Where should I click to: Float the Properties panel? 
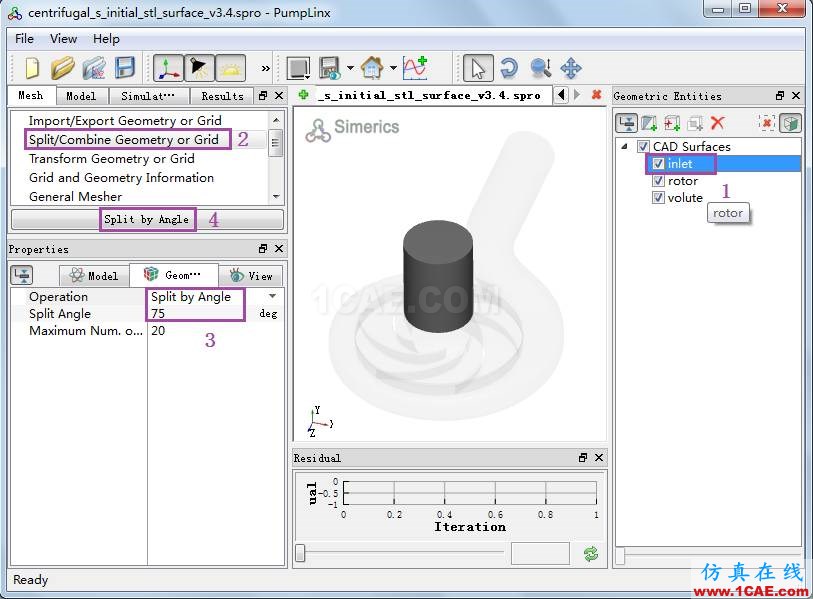pos(263,248)
